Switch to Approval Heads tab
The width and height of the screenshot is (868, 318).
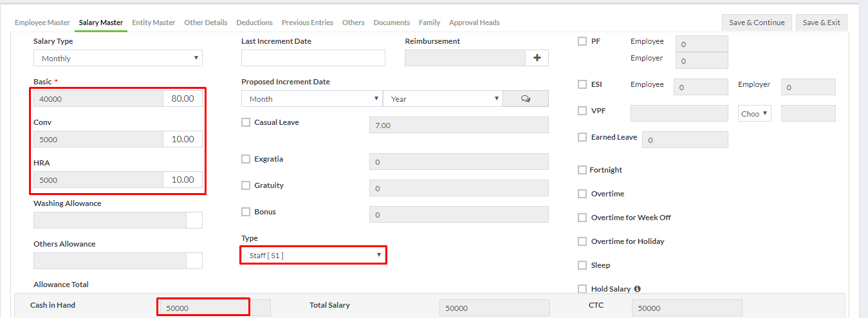[474, 23]
